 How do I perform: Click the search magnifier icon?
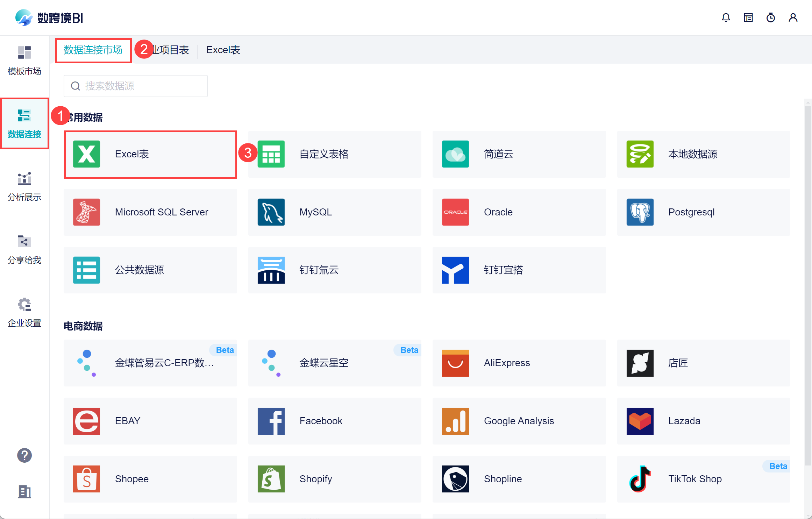click(x=76, y=86)
